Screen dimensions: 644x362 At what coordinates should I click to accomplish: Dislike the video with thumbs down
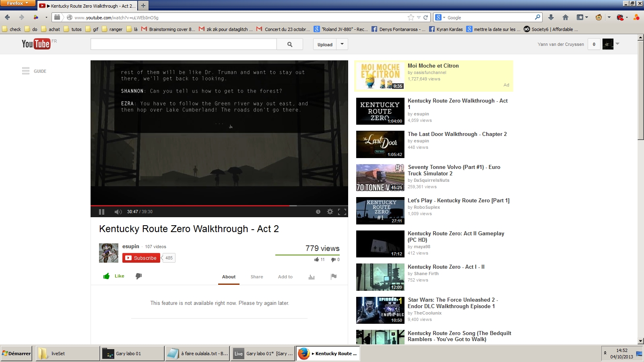pos(138,276)
